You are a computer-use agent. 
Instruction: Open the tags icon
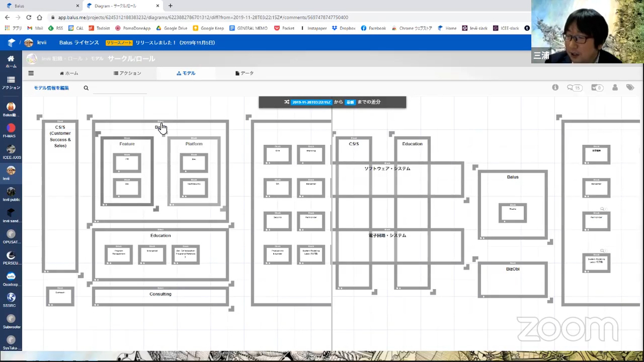pyautogui.click(x=630, y=87)
